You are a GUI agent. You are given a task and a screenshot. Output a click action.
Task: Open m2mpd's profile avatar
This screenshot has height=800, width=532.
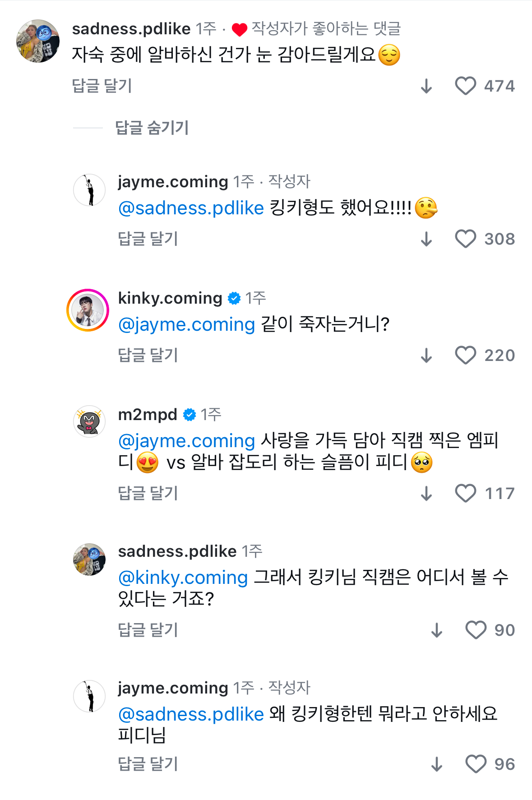89,421
